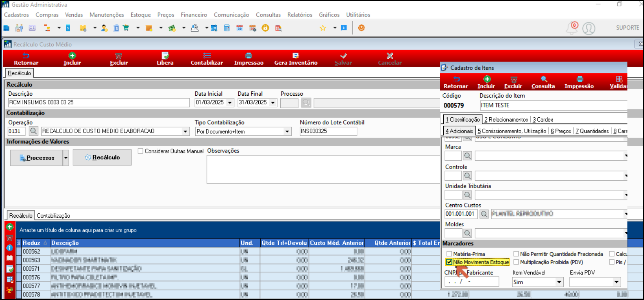
Task: Click the padlock toolbar icon
Action: (x=265, y=28)
